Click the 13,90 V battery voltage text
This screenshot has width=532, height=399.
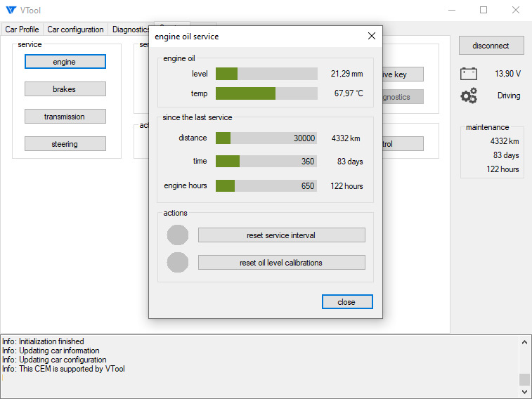[507, 74]
